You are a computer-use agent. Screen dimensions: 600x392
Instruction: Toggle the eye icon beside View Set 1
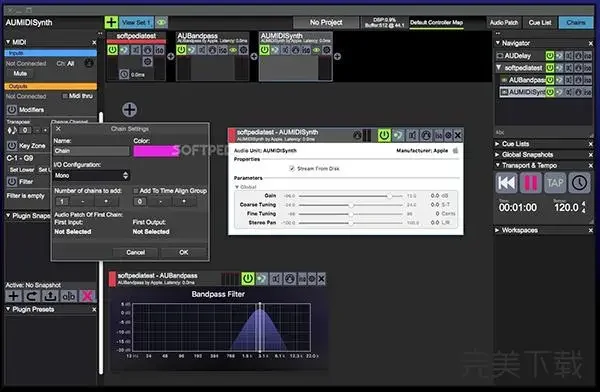point(162,23)
